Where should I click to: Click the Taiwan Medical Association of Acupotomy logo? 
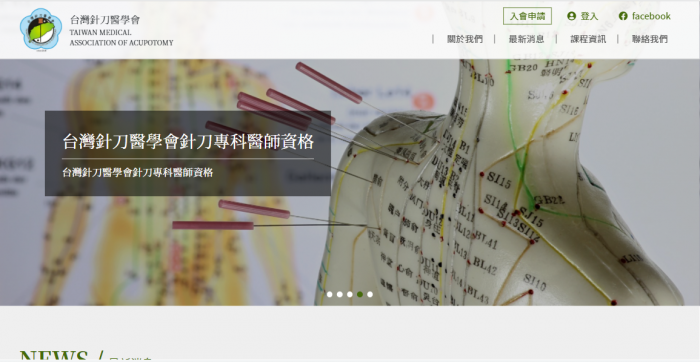[41, 29]
